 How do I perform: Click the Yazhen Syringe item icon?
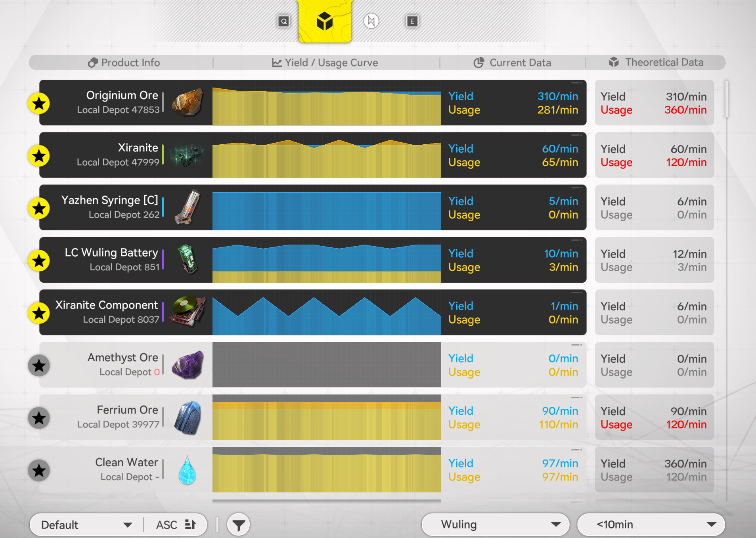(x=188, y=207)
